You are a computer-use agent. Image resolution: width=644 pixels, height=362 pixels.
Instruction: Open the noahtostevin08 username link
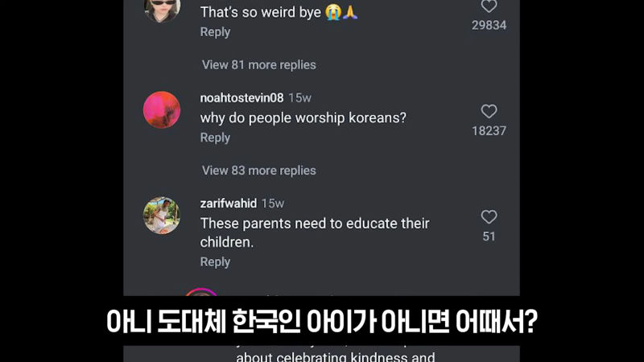242,97
